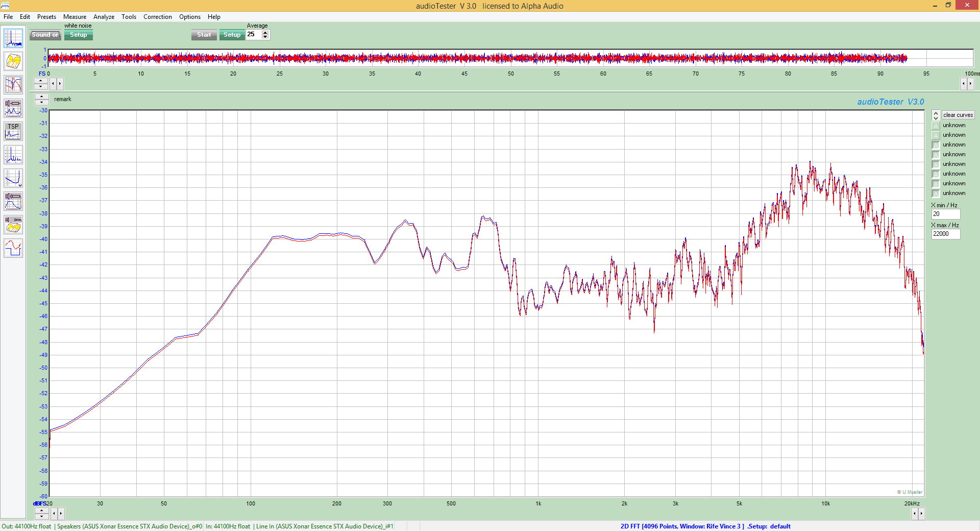Open the Correction menu
The image size is (980, 531).
point(158,17)
